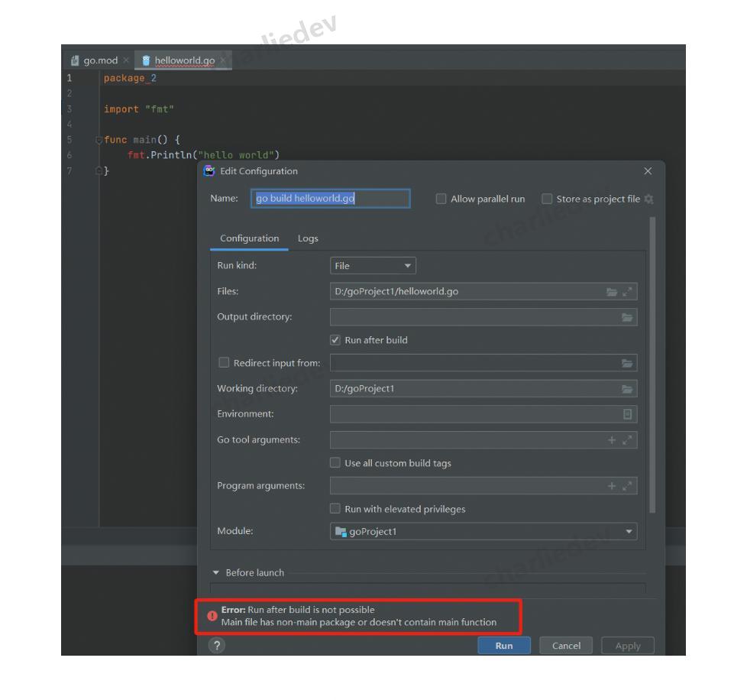Click the Name input field
Image resolution: width=747 pixels, height=700 pixels.
coord(330,198)
